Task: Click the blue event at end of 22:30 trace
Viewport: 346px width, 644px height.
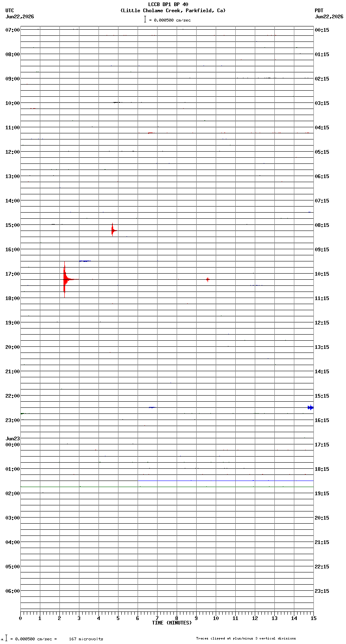Action: 311,407
